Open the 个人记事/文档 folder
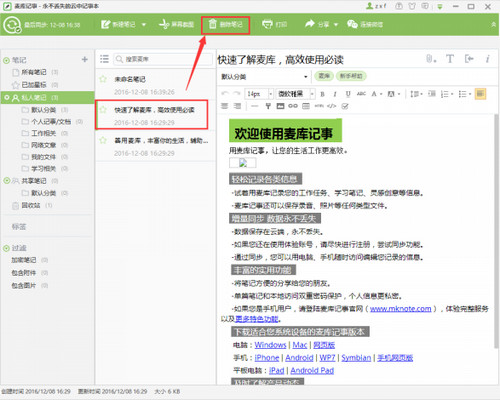This screenshot has height=400, width=500. coord(52,122)
